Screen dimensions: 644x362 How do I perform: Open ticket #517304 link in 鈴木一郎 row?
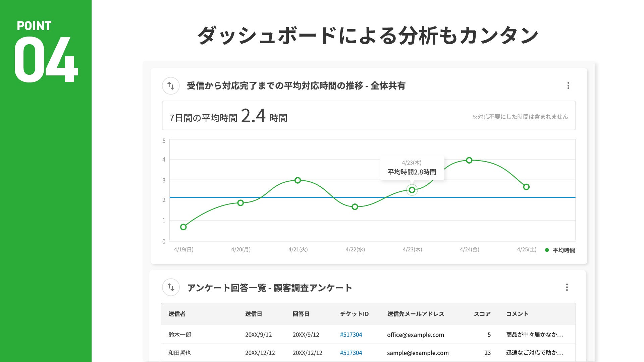(351, 335)
